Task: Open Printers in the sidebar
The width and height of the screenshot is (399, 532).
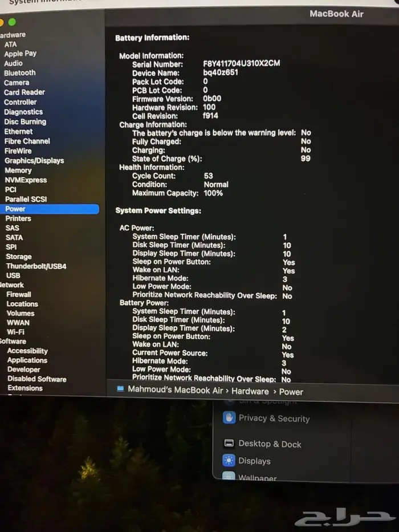Action: pos(18,218)
